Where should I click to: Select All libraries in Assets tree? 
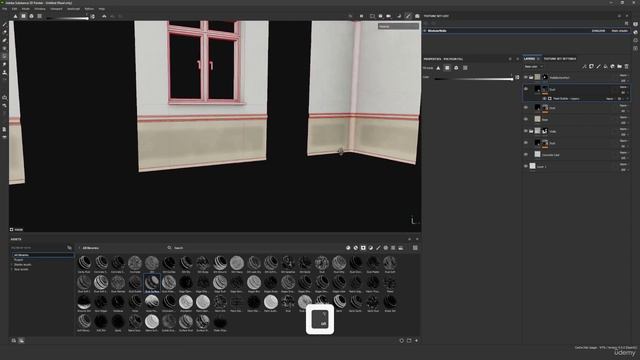[x=42, y=255]
